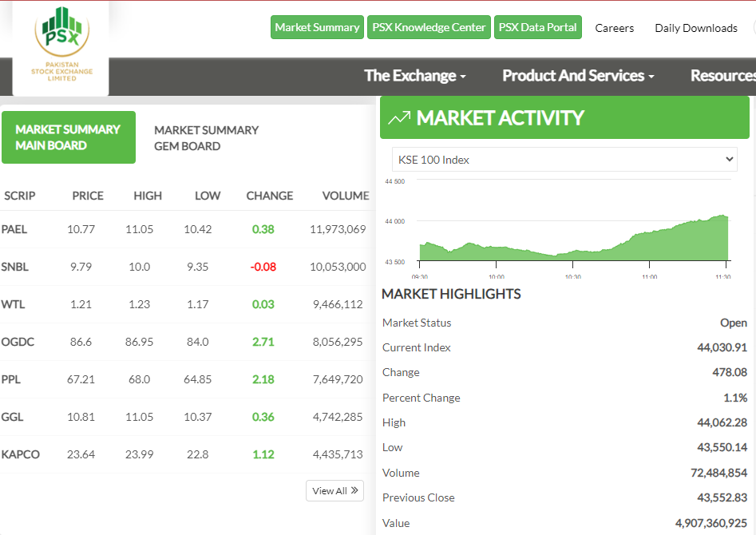Expand Product And Services menu
Screen dimensions: 756x535
578,76
